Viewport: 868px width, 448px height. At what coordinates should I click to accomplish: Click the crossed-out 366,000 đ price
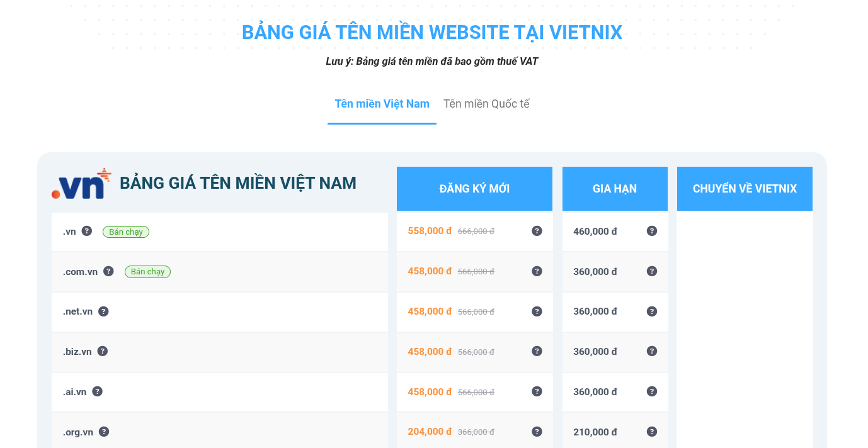click(x=476, y=432)
